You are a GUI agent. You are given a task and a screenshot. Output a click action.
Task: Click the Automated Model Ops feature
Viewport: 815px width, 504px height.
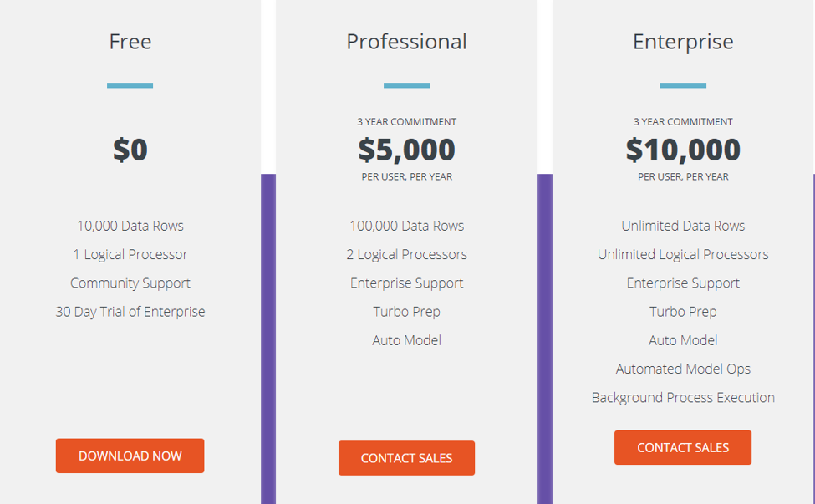(683, 369)
